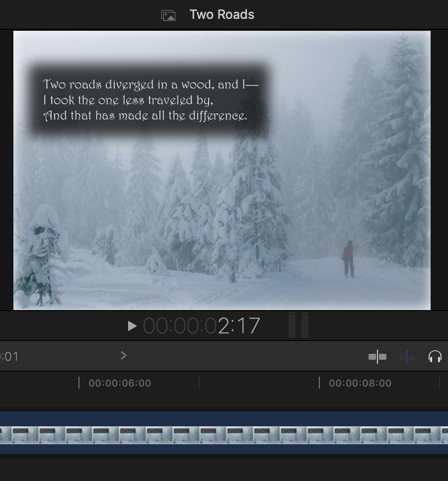This screenshot has width=448, height=481.
Task: Click the 00:00:08:00 ruler mark
Action: point(360,383)
